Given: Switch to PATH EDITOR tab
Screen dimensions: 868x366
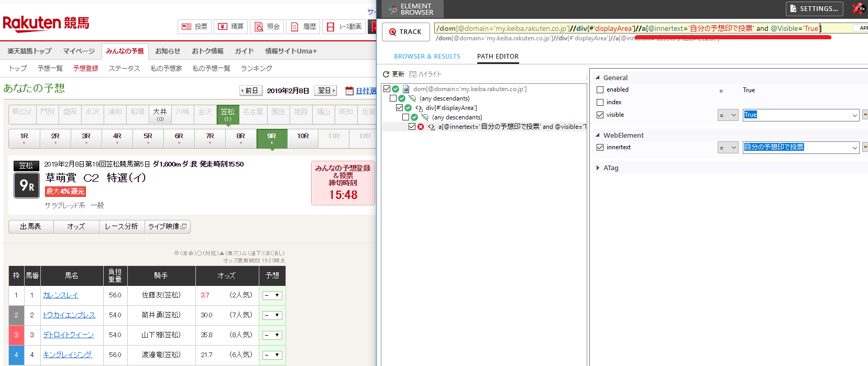Looking at the screenshot, I should point(498,57).
